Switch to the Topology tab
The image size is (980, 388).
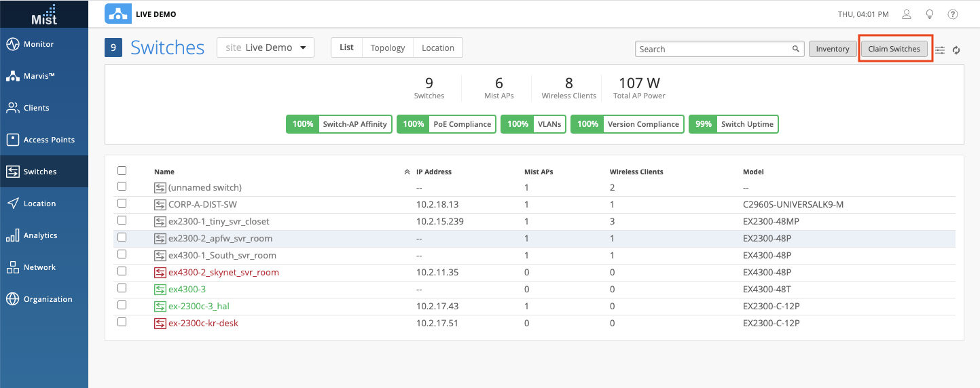[x=387, y=47]
